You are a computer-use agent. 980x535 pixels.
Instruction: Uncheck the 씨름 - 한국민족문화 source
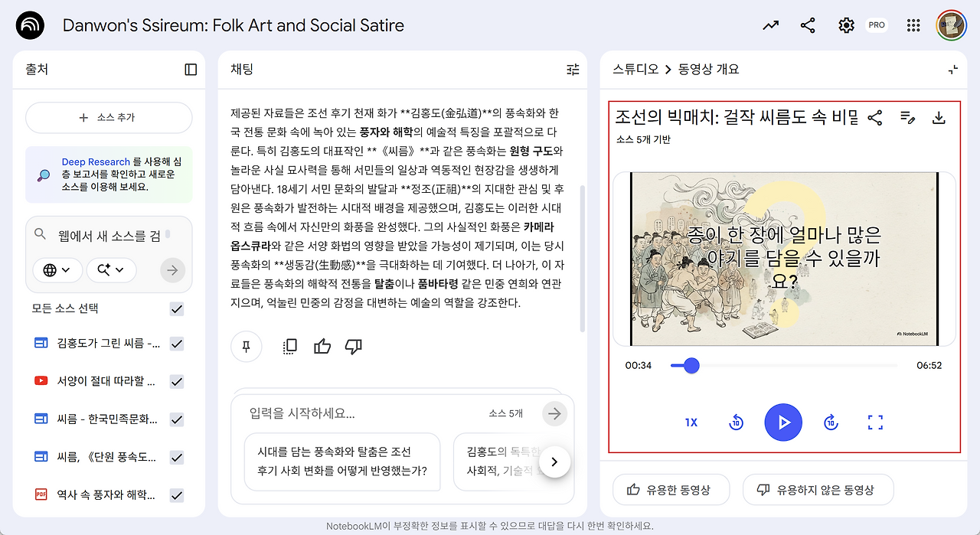tap(177, 419)
